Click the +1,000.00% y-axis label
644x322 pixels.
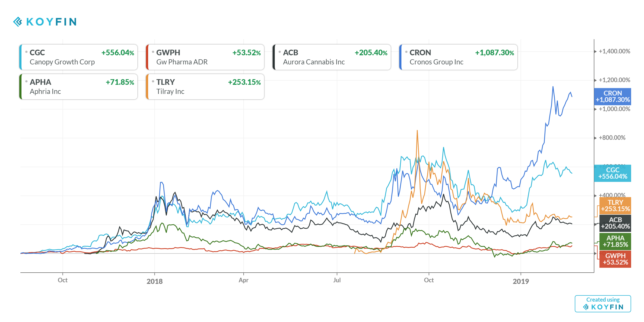click(x=614, y=109)
